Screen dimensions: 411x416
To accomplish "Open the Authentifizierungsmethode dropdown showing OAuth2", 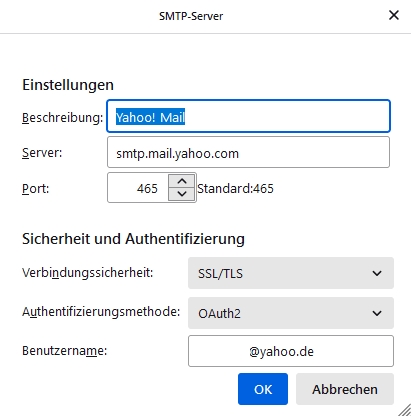I will click(x=291, y=313).
